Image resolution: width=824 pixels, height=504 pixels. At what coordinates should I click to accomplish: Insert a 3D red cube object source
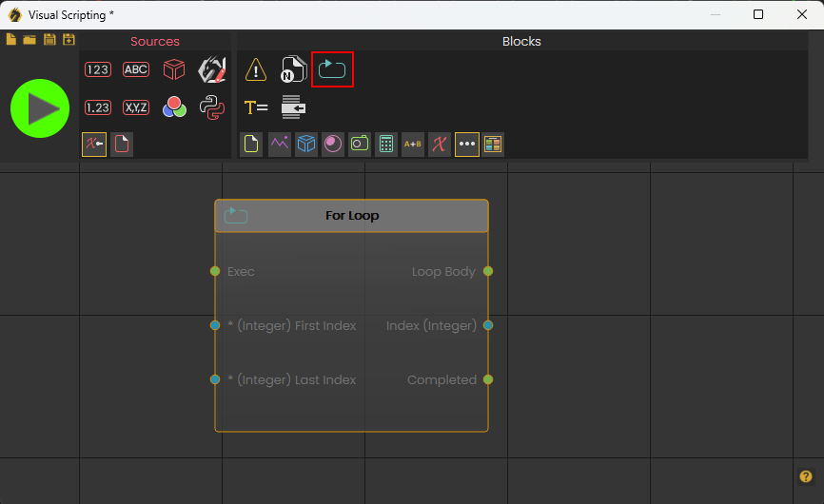tap(173, 69)
